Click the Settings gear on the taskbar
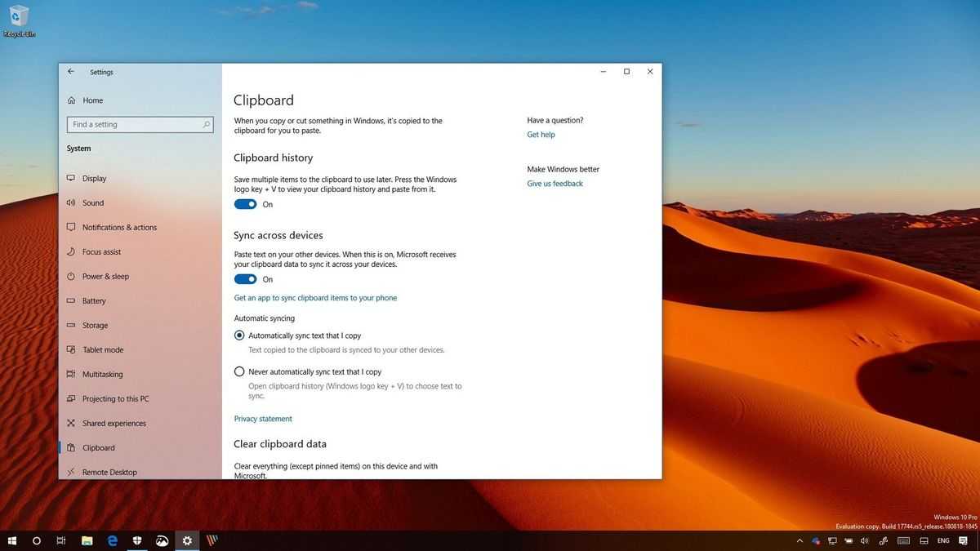Screen dimensions: 980x551 187,540
